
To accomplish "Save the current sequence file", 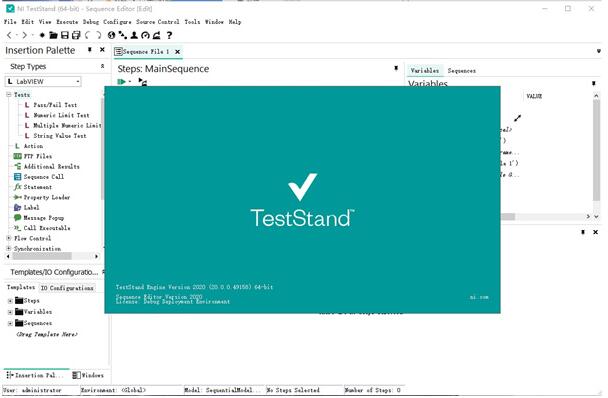I will (65, 35).
